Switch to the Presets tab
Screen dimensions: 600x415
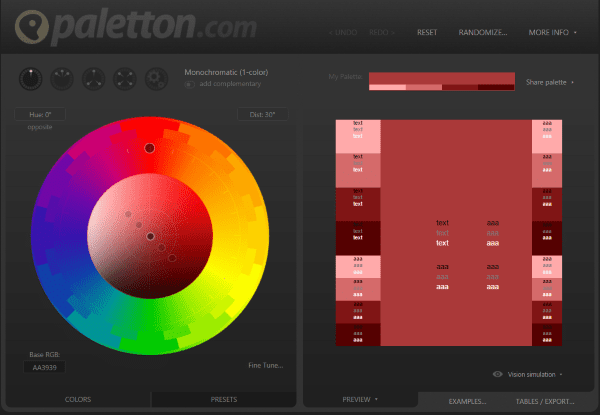coord(224,399)
